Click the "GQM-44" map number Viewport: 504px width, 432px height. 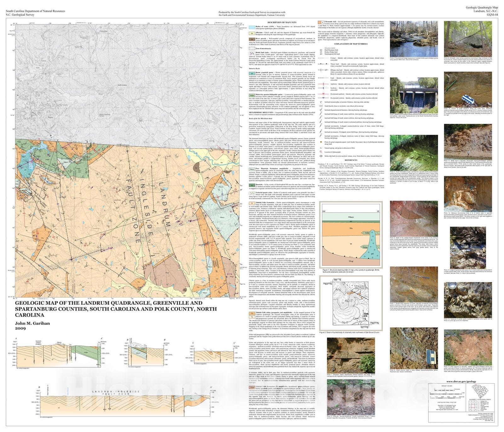tap(492, 14)
